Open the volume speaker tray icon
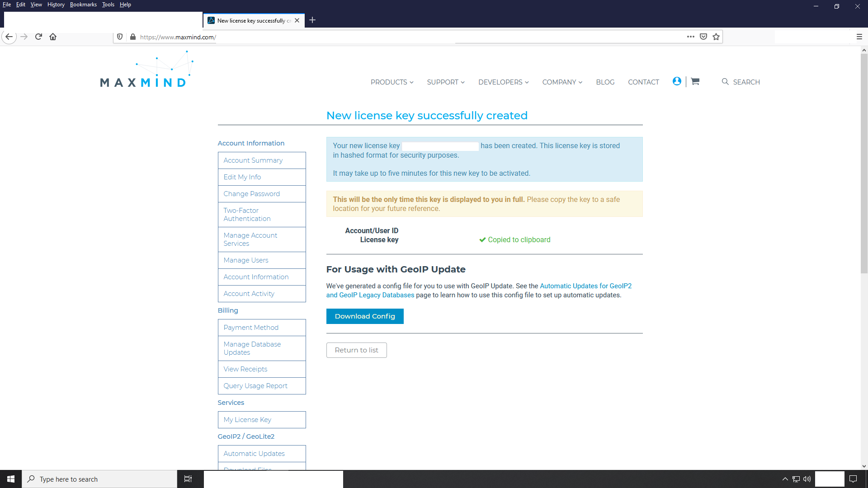 807,479
